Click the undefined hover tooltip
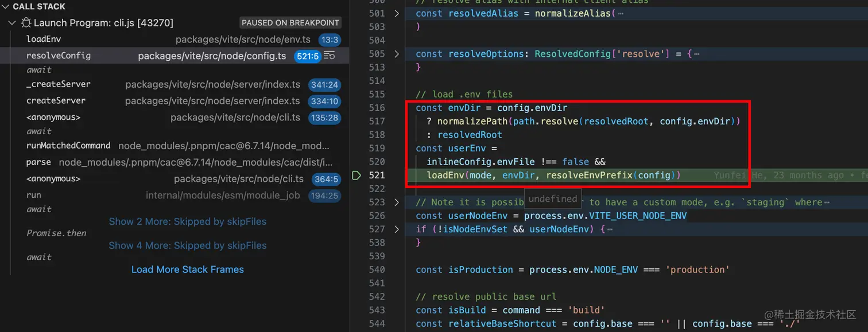The width and height of the screenshot is (868, 332). (552, 199)
